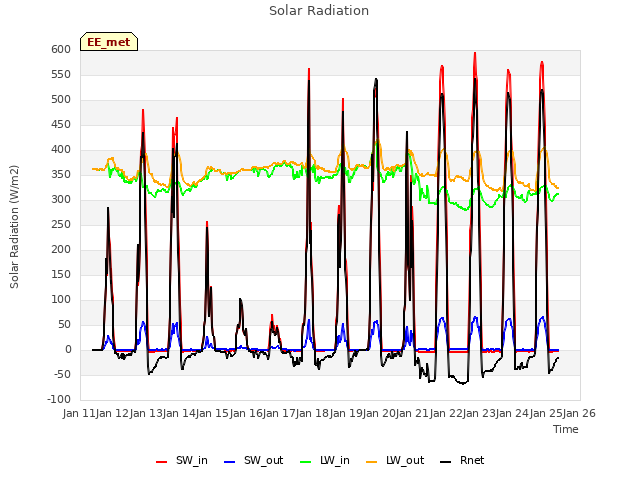
Task: Click the red SW_in spike near Jan 18
Action: (309, 69)
